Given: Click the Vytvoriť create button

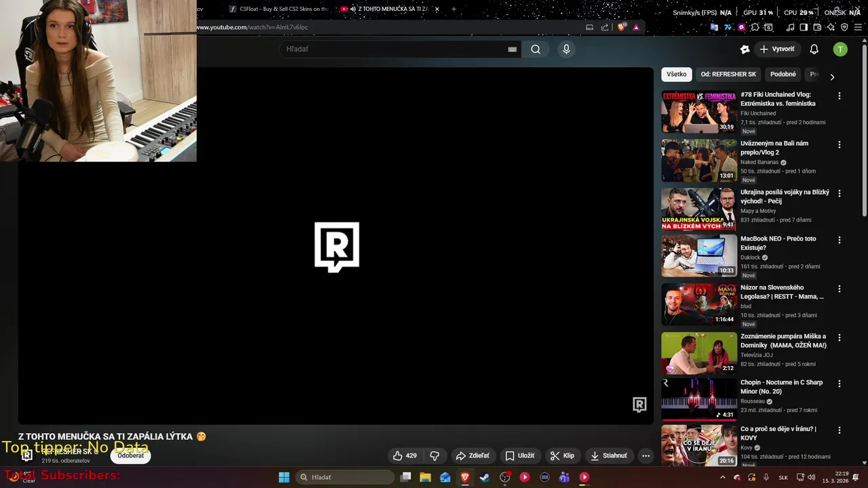Looking at the screenshot, I should [777, 49].
